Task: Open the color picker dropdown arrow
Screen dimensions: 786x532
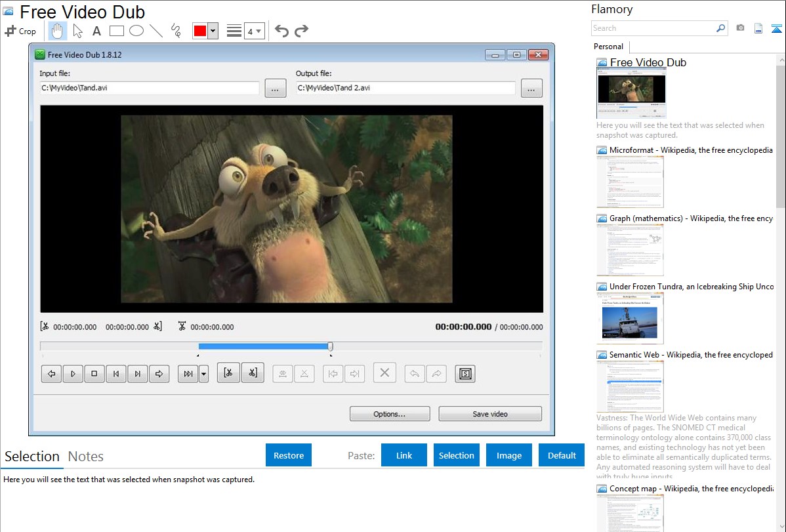Action: 213,31
